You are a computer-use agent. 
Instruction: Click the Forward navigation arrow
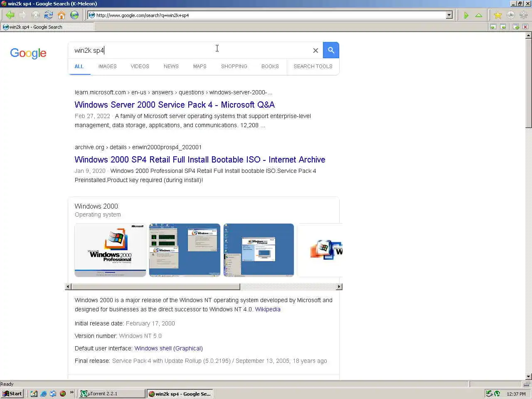22,15
